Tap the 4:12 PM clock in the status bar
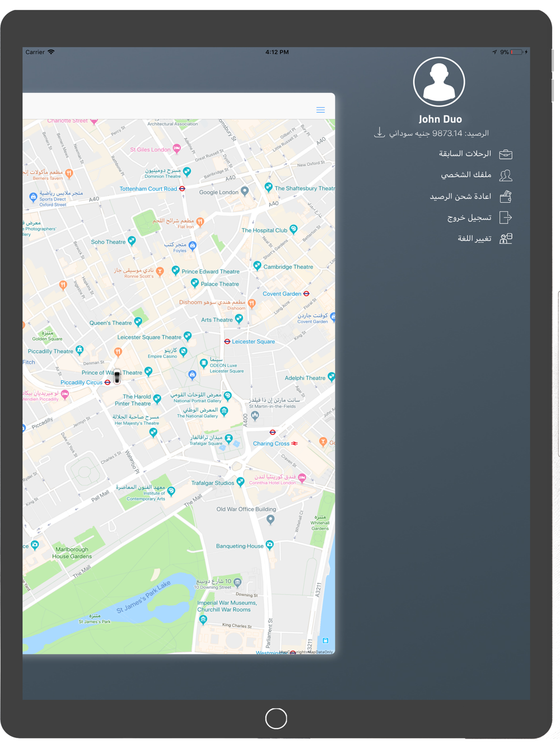Viewport: 560px width, 747px height. coord(277,52)
